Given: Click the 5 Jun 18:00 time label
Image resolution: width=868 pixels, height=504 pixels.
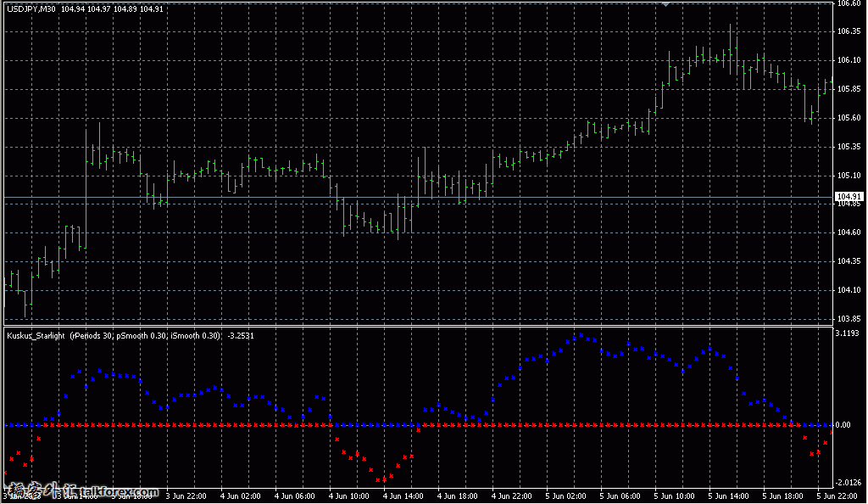Looking at the screenshot, I should pyautogui.click(x=782, y=496).
